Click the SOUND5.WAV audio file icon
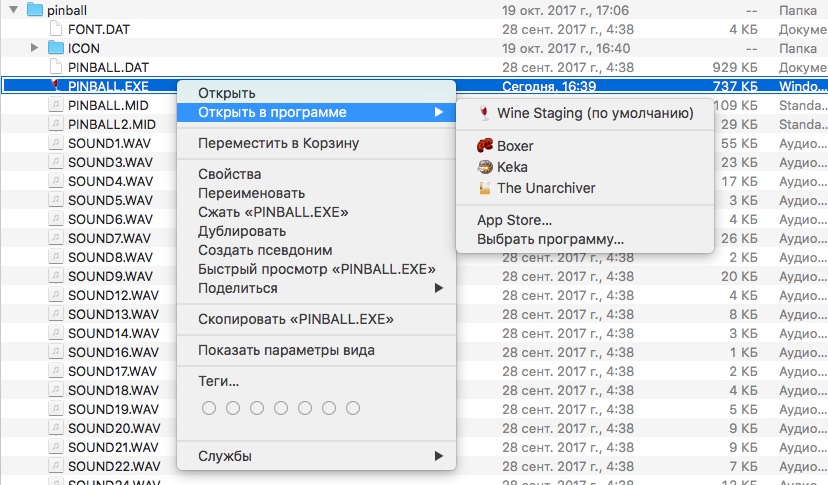 click(x=55, y=200)
